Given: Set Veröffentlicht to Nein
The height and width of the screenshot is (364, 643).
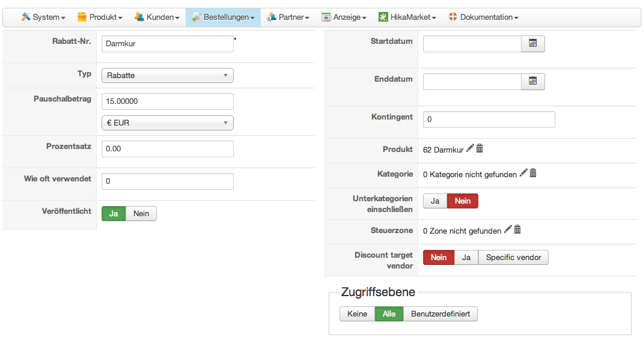Looking at the screenshot, I should pos(141,214).
